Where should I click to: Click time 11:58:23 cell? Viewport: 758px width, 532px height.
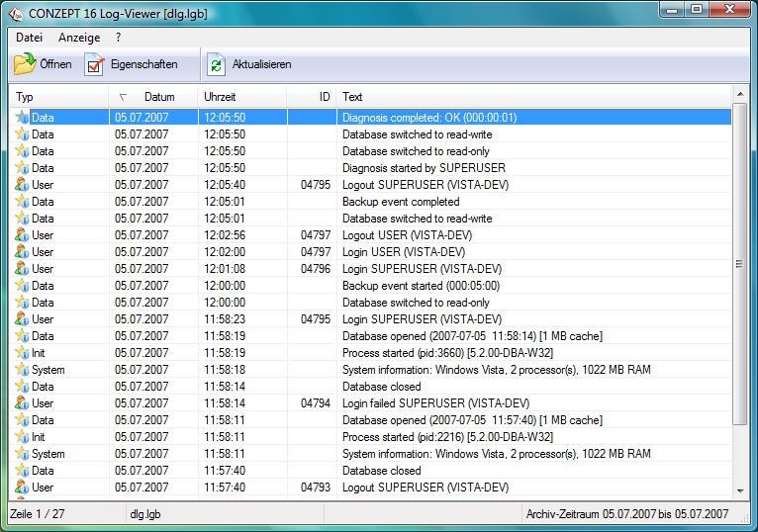pos(225,319)
